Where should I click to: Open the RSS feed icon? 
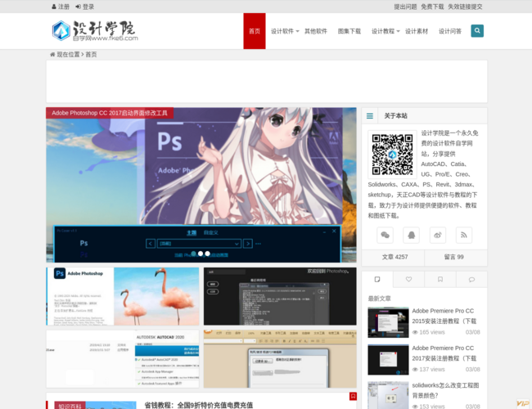(x=464, y=235)
